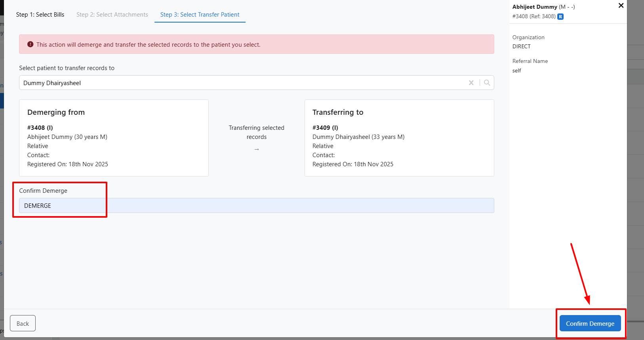
Task: Click the 'Referral Name' field label
Action: [x=530, y=61]
